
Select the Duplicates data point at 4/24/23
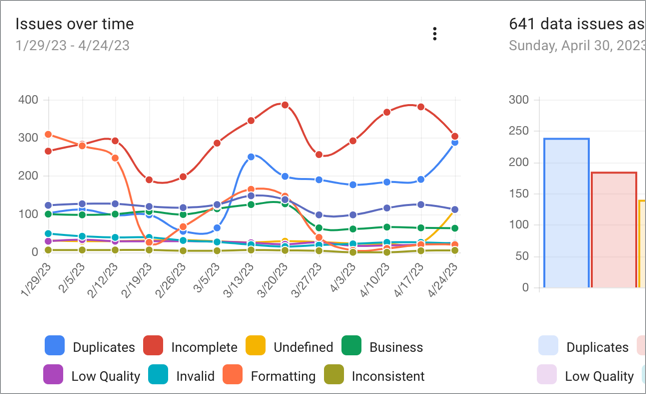(x=455, y=142)
